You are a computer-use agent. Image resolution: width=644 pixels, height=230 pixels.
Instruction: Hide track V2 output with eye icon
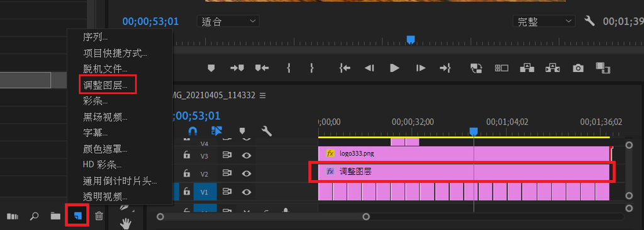click(x=246, y=173)
